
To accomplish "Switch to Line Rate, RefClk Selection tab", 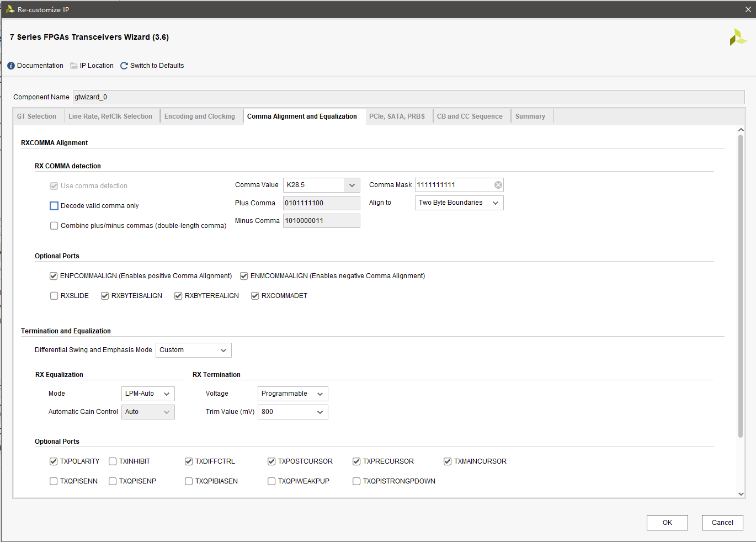I will (x=110, y=116).
